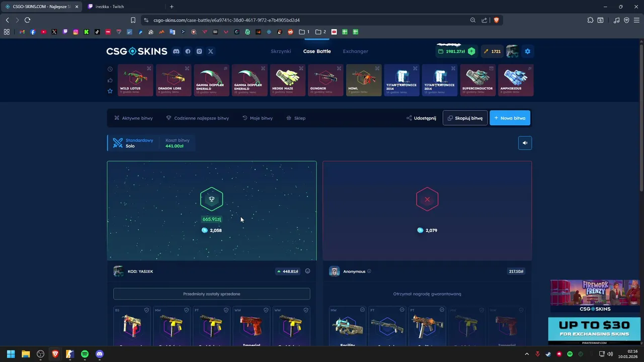The image size is (644, 362).
Task: Open emoji reaction icon beside 448.81zł
Action: tap(307, 271)
